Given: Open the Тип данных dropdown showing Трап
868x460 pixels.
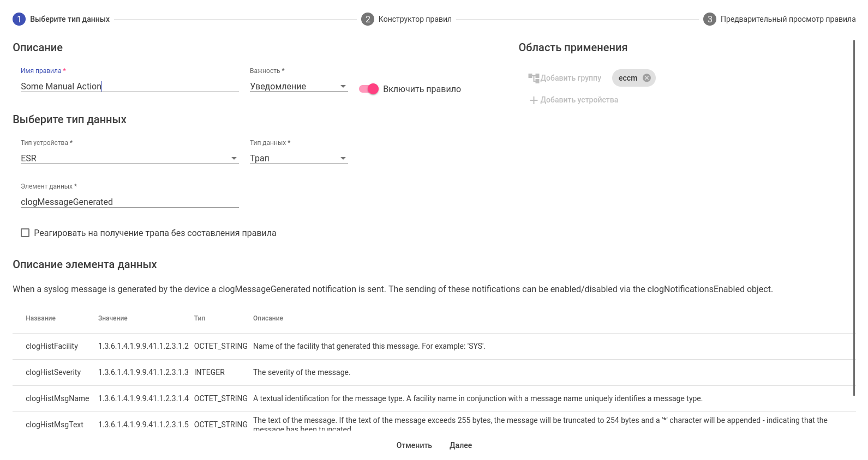Looking at the screenshot, I should pyautogui.click(x=298, y=158).
